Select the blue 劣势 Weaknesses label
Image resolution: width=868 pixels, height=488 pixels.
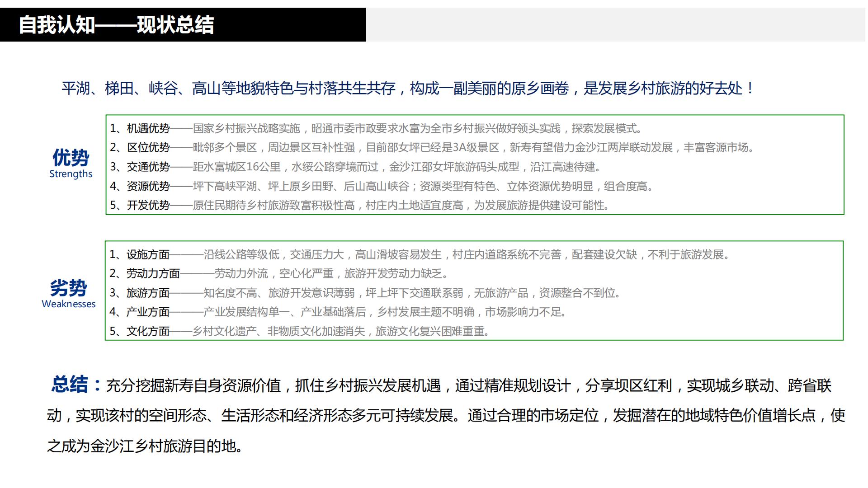coord(68,288)
